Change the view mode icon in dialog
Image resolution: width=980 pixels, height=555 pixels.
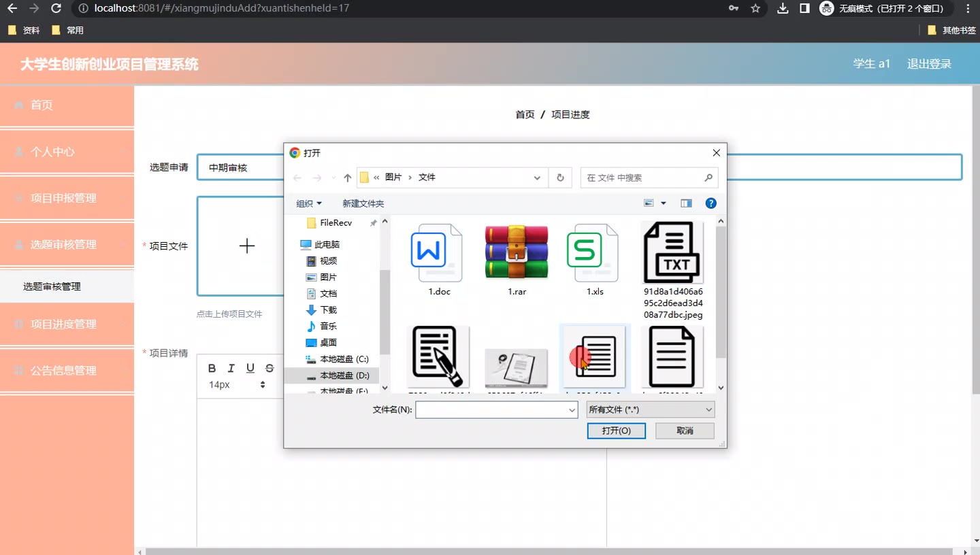[x=649, y=203]
